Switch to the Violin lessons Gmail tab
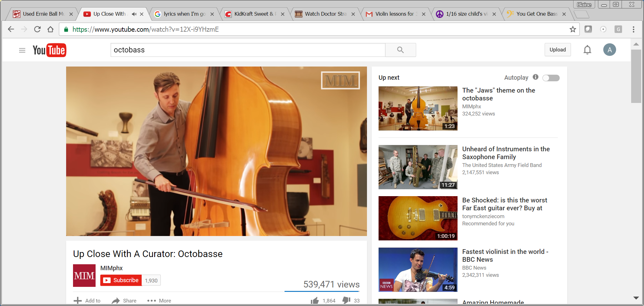This screenshot has width=644, height=306. pyautogui.click(x=396, y=14)
